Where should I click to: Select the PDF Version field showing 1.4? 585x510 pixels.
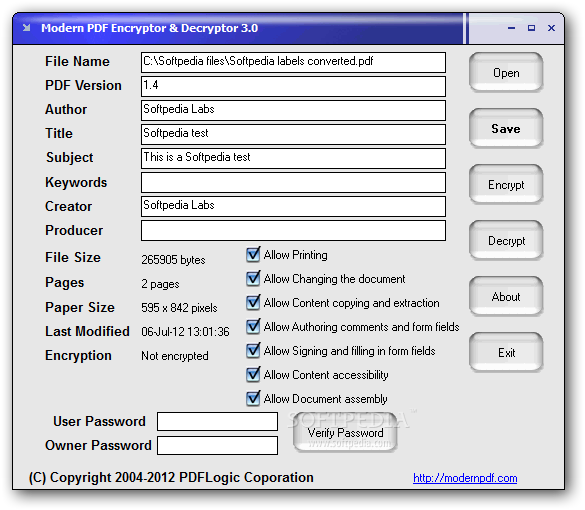[293, 86]
